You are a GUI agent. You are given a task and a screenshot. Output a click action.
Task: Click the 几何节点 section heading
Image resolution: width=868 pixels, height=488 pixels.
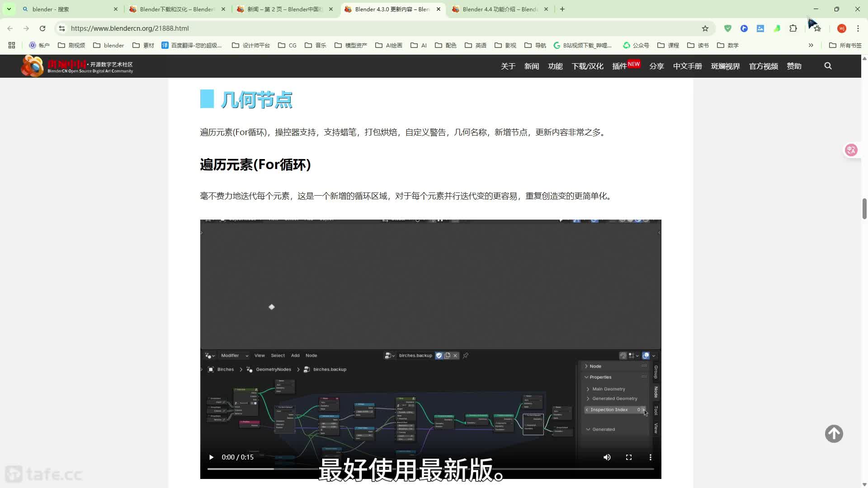tap(256, 99)
